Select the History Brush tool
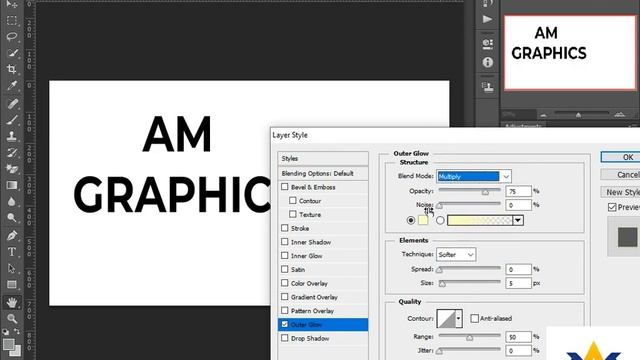The height and width of the screenshot is (360, 640). tap(11, 153)
